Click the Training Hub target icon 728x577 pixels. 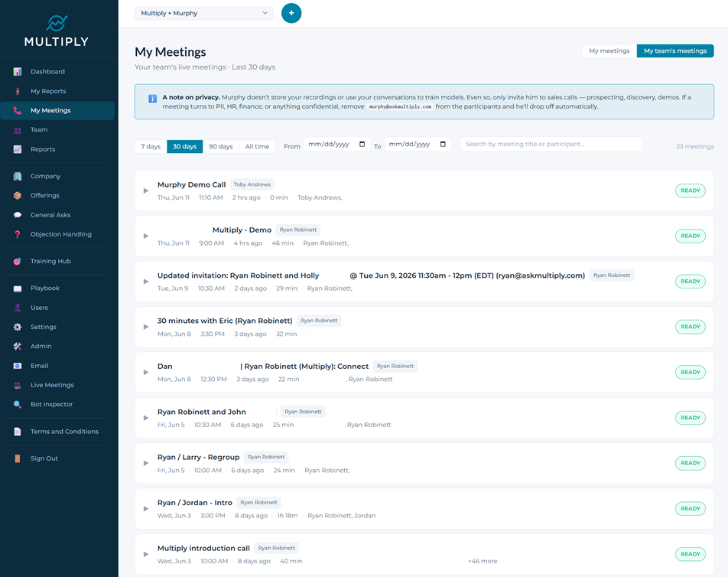(x=17, y=261)
